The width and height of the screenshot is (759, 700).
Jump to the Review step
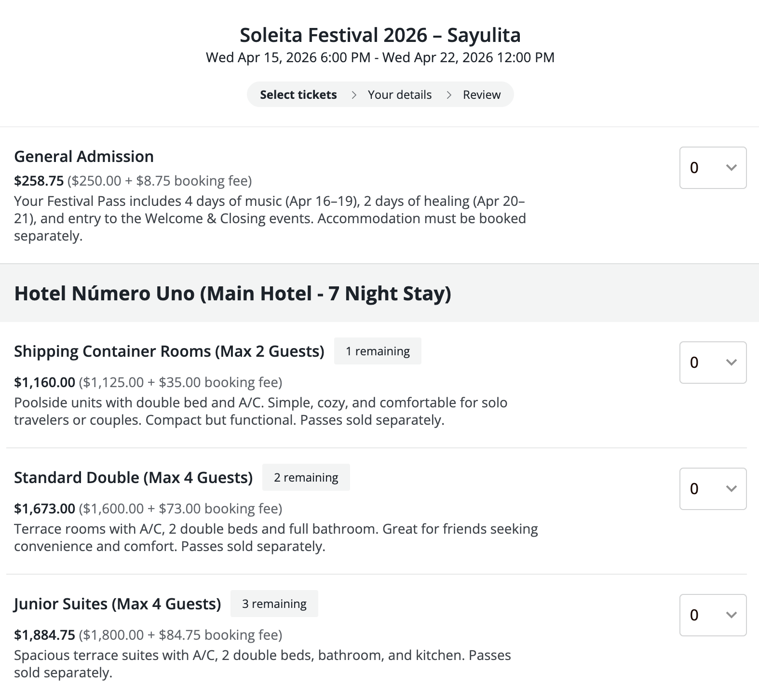481,95
